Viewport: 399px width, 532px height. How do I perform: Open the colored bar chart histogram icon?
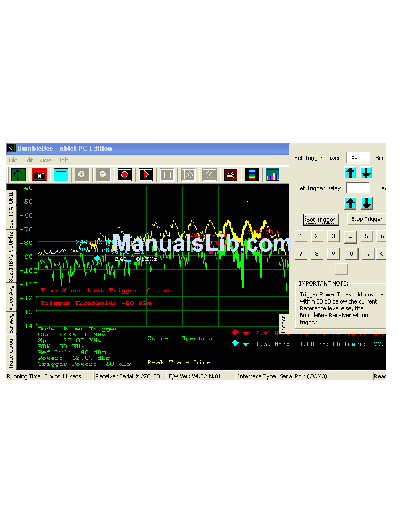pyautogui.click(x=273, y=175)
